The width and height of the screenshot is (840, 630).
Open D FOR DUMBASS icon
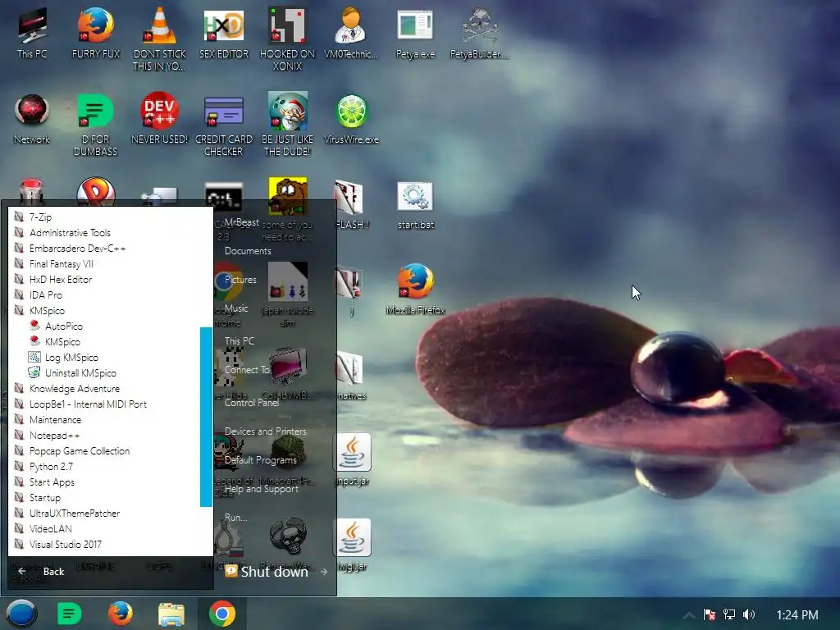(96, 125)
